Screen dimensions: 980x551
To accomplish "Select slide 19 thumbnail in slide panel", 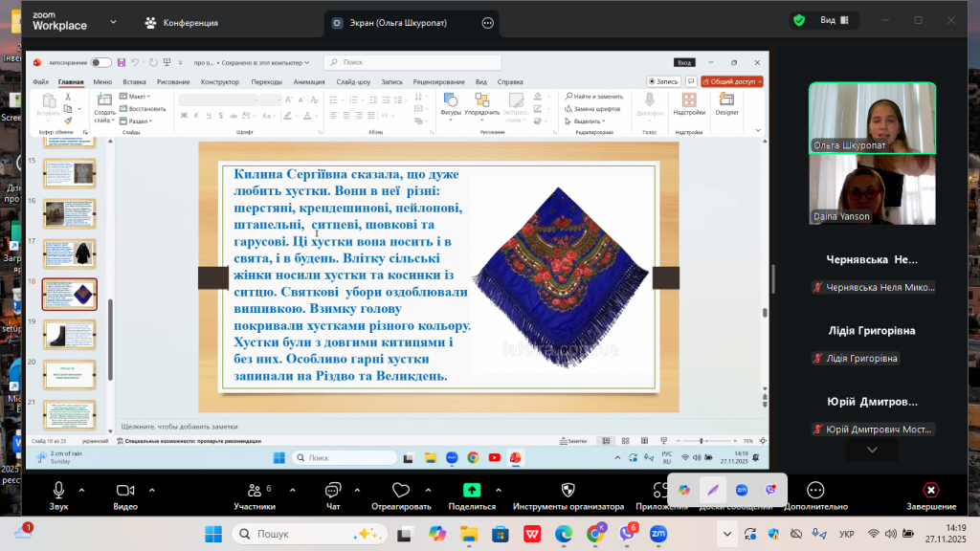I will pyautogui.click(x=70, y=334).
